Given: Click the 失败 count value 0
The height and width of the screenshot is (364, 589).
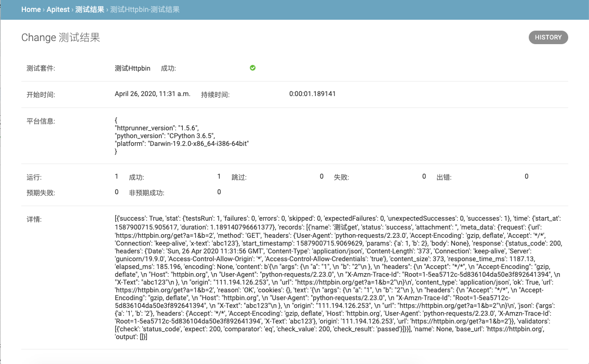Looking at the screenshot, I should (x=424, y=177).
